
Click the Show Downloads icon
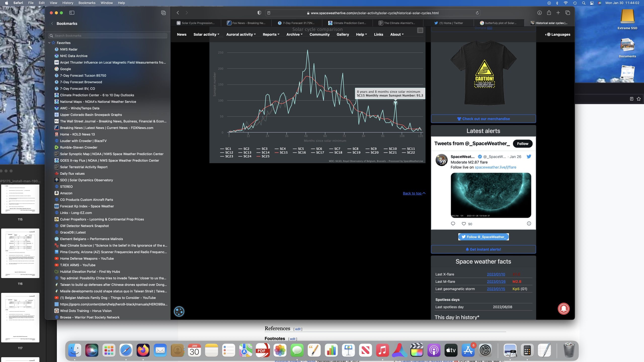tap(539, 13)
